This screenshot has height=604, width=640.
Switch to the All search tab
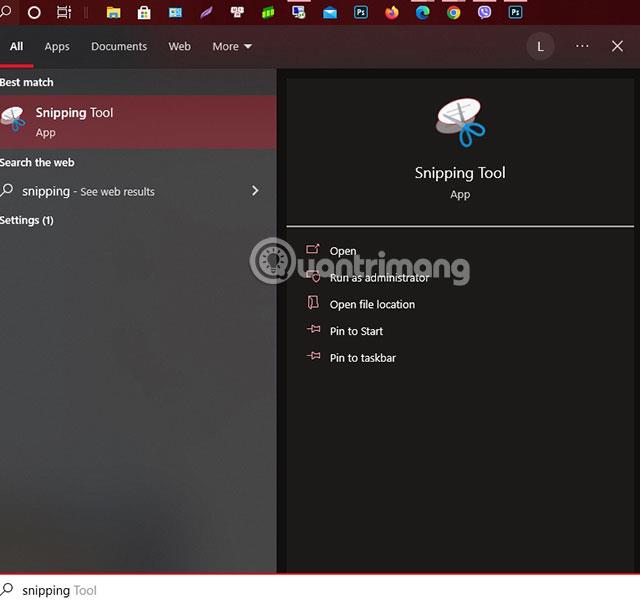16,46
